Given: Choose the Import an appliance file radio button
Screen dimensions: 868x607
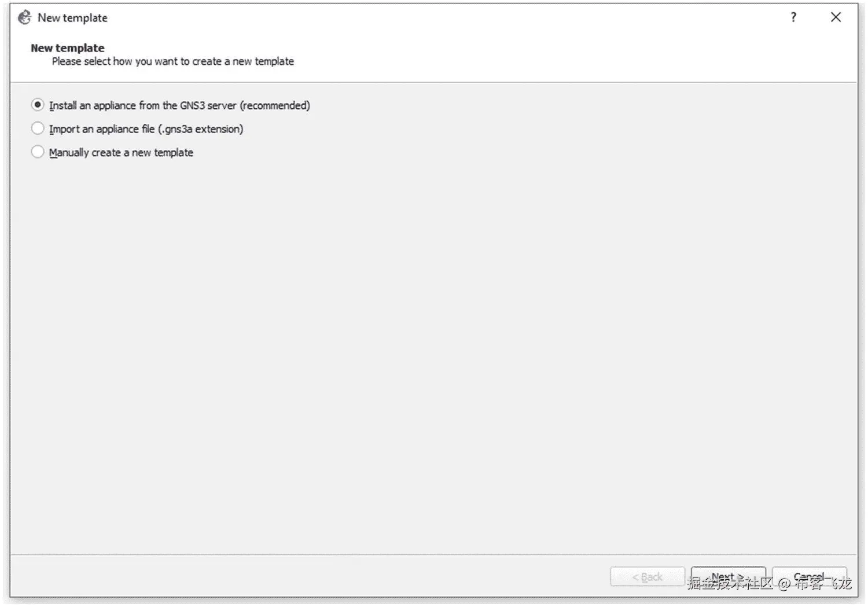Looking at the screenshot, I should (x=38, y=128).
